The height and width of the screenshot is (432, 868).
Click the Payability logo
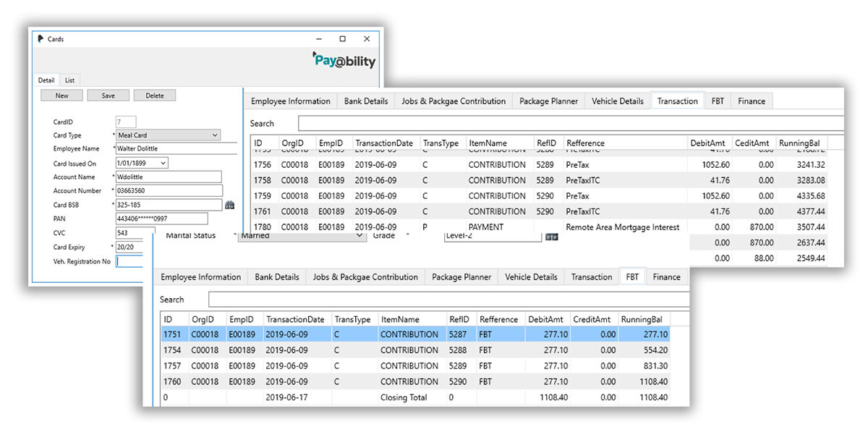coord(344,61)
